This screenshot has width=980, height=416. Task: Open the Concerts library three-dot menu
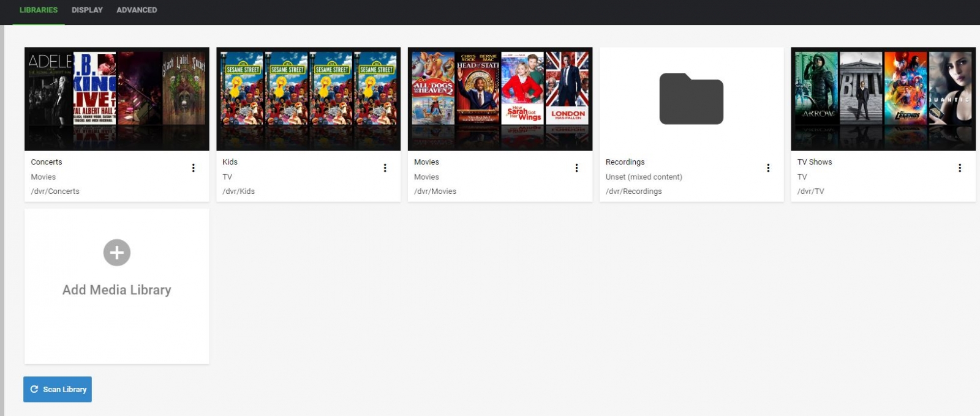point(193,168)
